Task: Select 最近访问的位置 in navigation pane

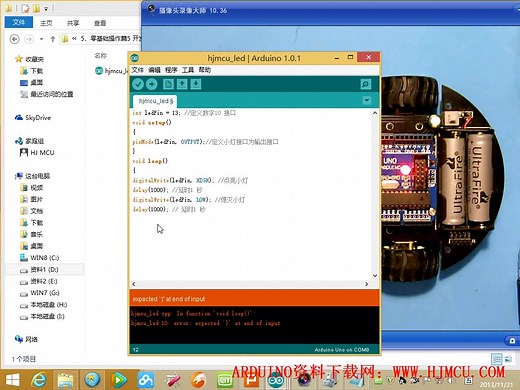Action: pos(52,94)
